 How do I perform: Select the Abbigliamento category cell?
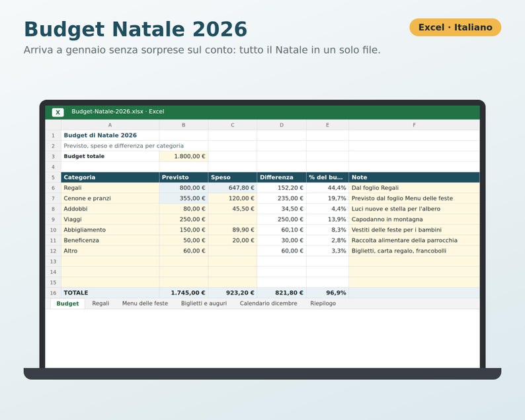(110, 230)
